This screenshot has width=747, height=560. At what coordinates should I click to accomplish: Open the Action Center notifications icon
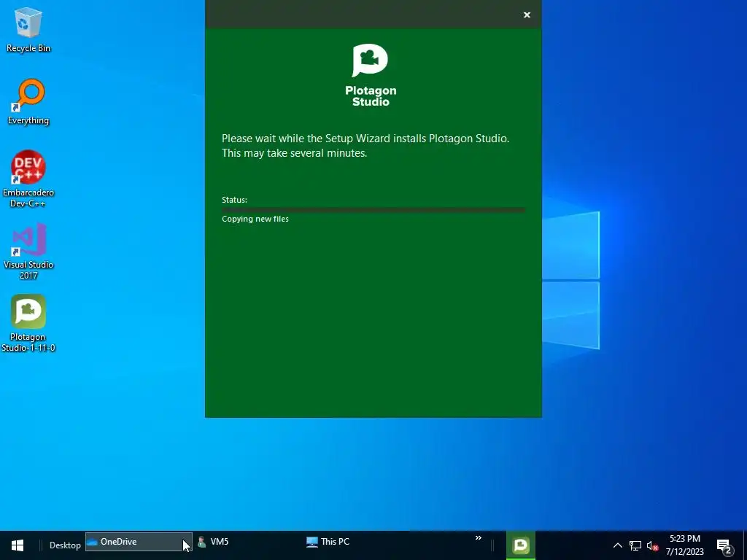(x=724, y=545)
